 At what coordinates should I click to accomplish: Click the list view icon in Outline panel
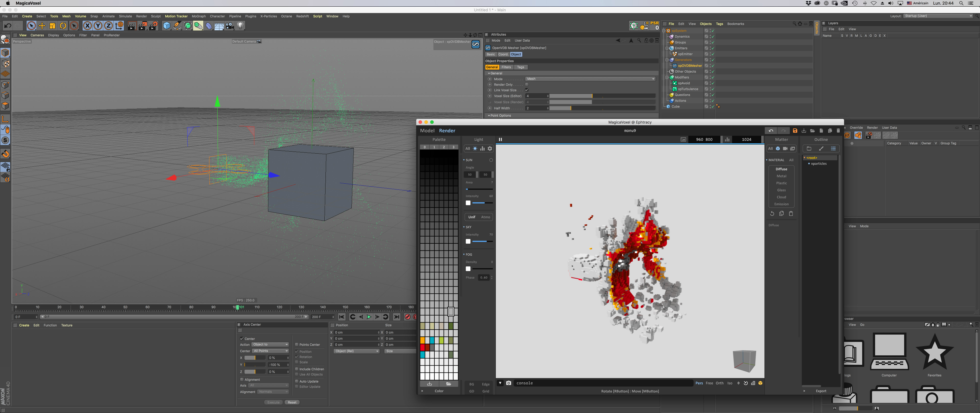[833, 149]
